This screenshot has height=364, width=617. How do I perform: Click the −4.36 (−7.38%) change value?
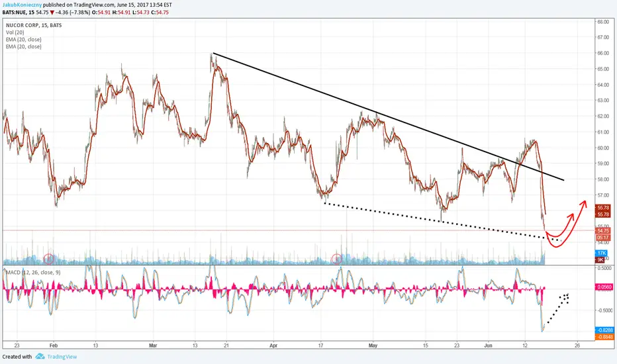[73, 12]
